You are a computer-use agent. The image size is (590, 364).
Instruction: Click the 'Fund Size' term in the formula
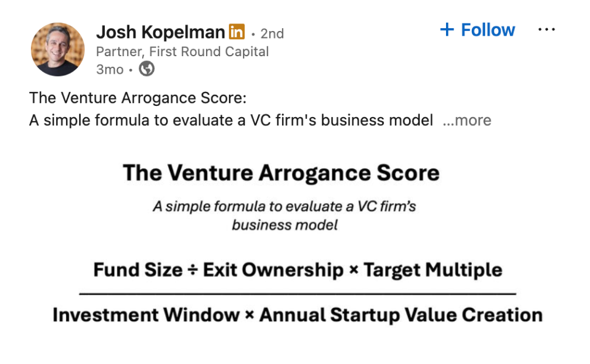click(138, 270)
